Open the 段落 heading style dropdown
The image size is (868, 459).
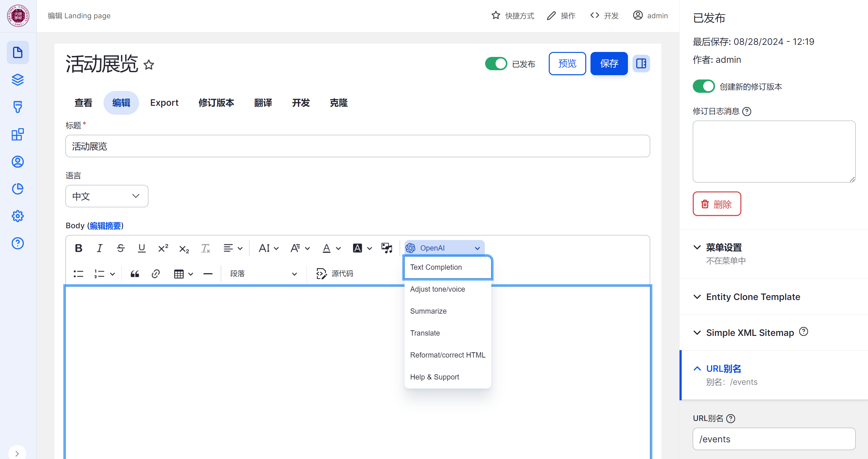click(264, 274)
